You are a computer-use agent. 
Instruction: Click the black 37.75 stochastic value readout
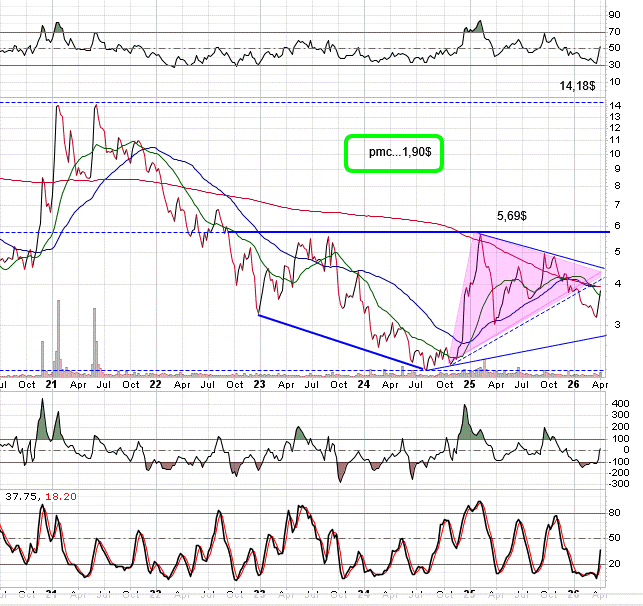click(x=21, y=494)
